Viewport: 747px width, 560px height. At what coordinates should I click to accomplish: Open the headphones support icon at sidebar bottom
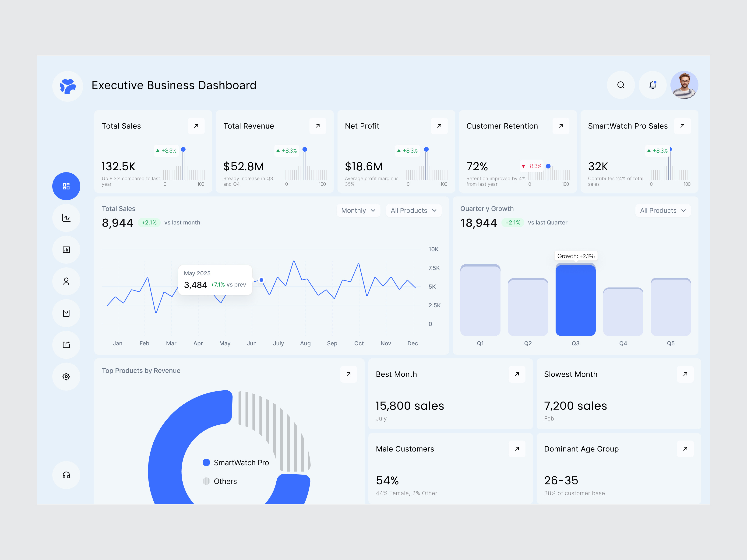(66, 475)
